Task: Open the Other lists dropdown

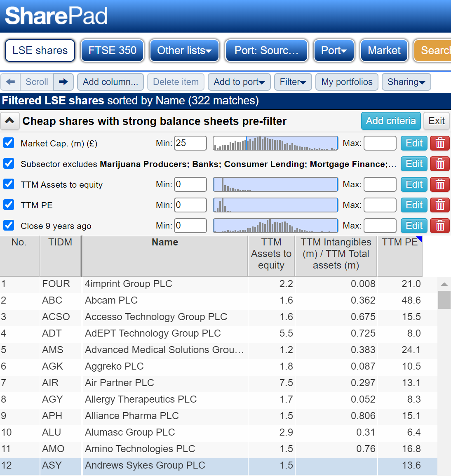Action: click(185, 50)
